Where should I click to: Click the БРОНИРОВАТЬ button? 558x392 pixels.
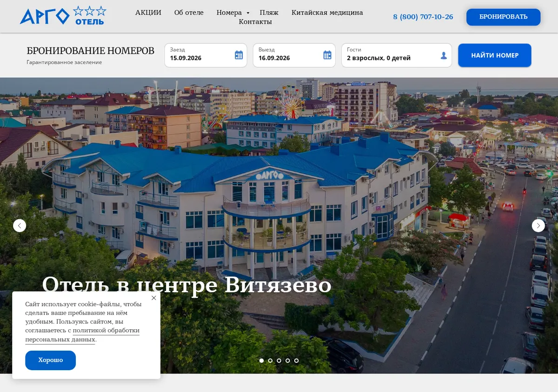pyautogui.click(x=503, y=17)
